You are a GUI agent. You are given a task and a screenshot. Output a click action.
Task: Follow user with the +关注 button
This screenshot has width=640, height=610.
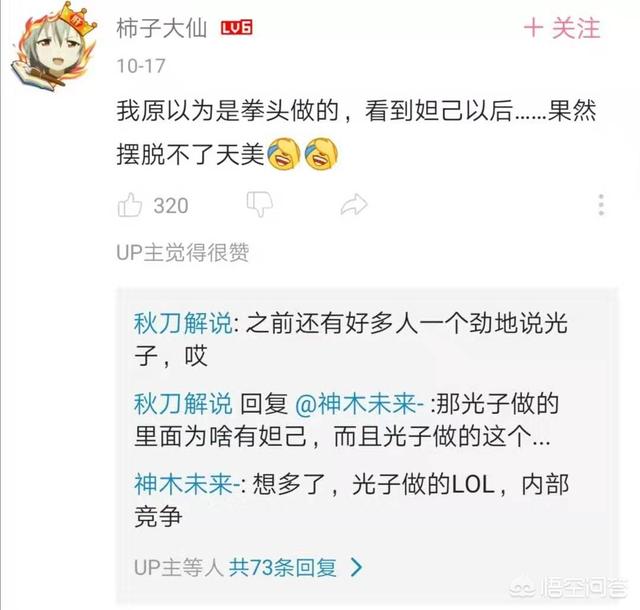tap(562, 29)
